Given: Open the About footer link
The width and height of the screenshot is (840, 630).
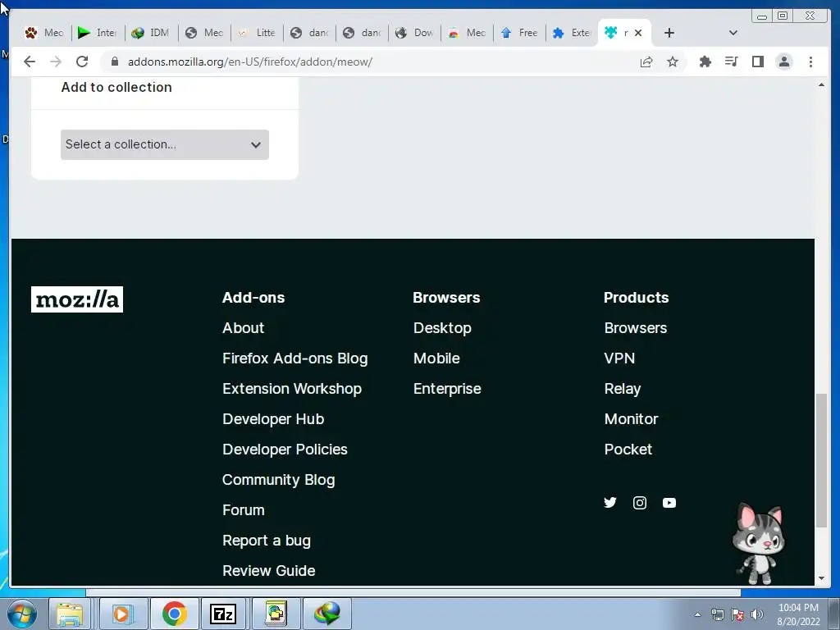Looking at the screenshot, I should [x=243, y=328].
